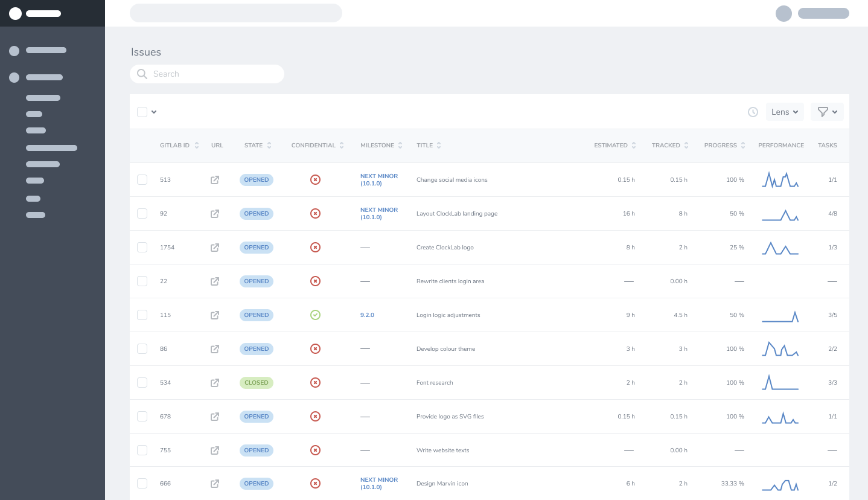Open external URL link for issue 534
Image resolution: width=868 pixels, height=500 pixels.
[x=215, y=382]
